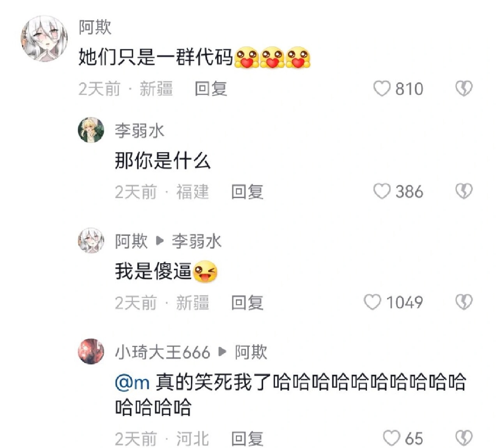
Task: Open 小琦大王666's profile avatar
Action: click(x=91, y=351)
